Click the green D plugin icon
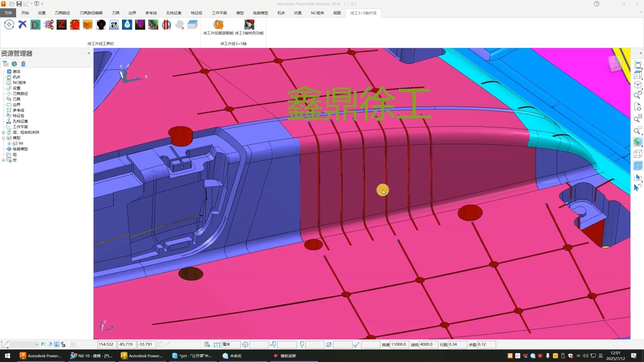Screen dimensions: 644x362 [x=35, y=25]
